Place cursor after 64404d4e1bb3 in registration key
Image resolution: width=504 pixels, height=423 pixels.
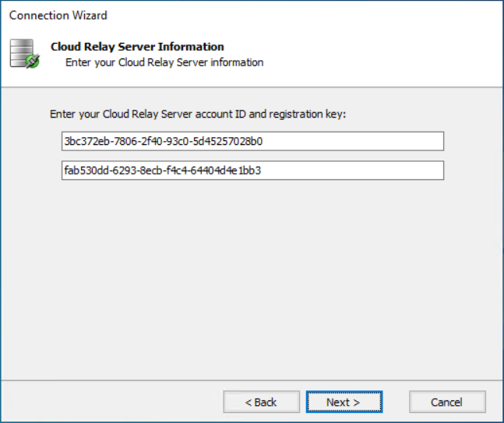262,170
